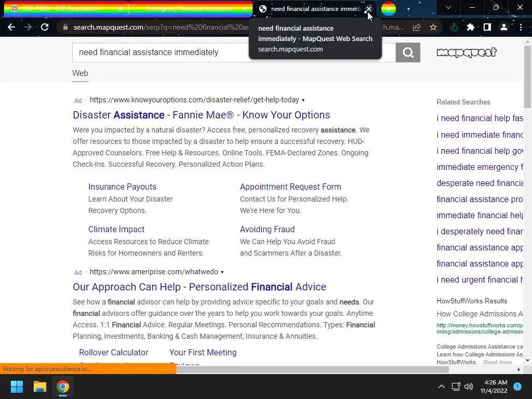Expand the knowyouroptions.com ad URL dropdown

coord(303,100)
